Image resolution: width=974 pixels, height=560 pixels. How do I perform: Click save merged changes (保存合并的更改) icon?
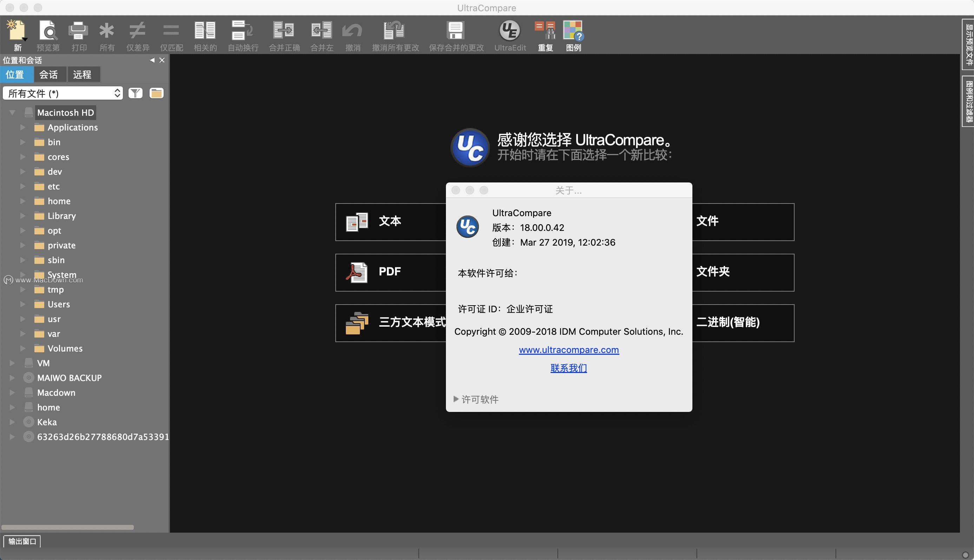pyautogui.click(x=456, y=31)
